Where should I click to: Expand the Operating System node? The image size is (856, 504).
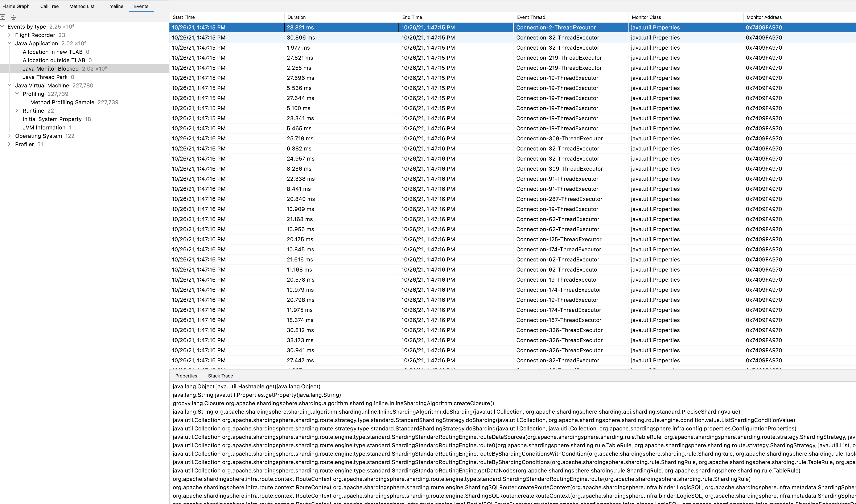[x=9, y=136]
